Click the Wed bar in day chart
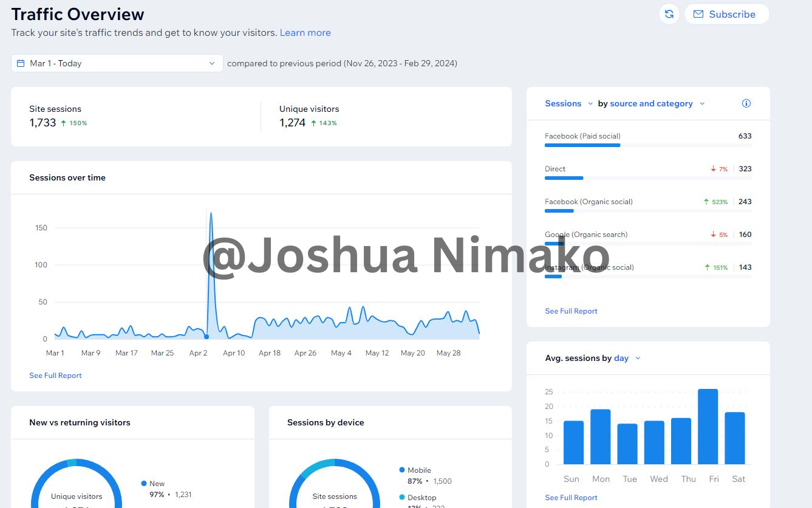Viewport: 812px width, 508px height. coord(654,442)
